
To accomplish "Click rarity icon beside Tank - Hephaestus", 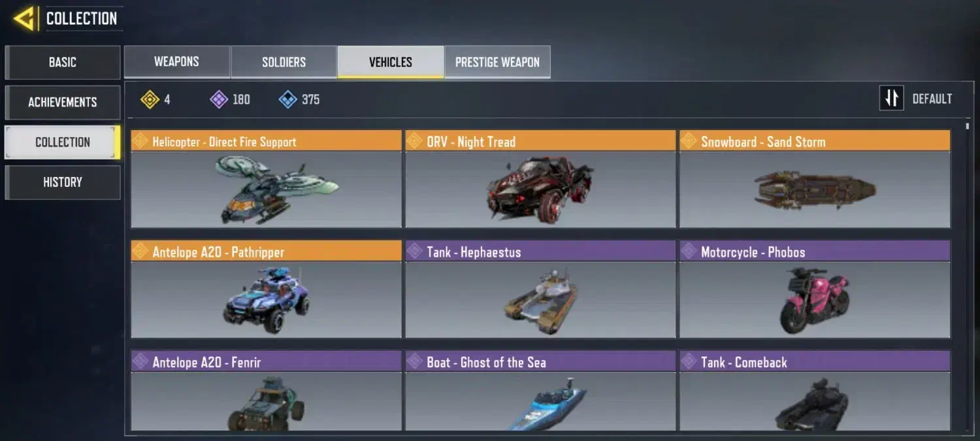I will [415, 252].
